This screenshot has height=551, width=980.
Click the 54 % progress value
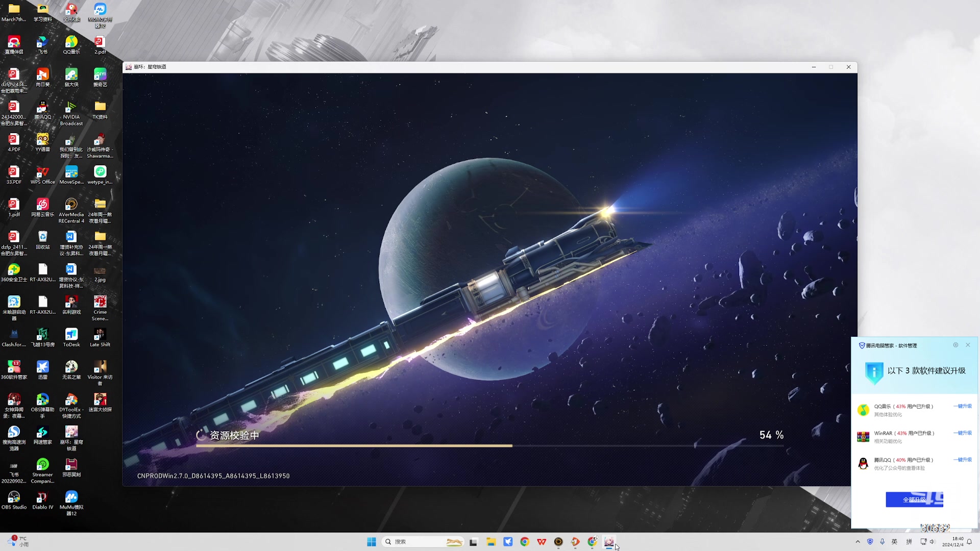click(x=771, y=435)
